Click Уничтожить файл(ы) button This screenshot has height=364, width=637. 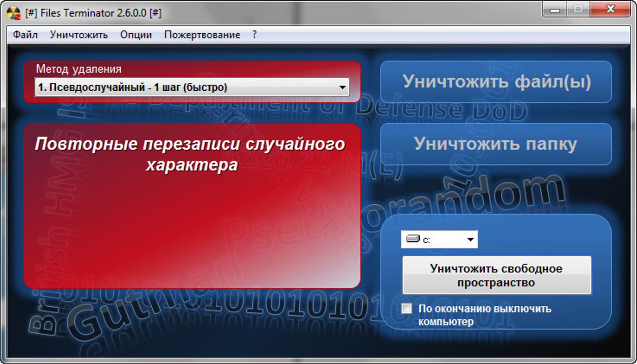496,82
